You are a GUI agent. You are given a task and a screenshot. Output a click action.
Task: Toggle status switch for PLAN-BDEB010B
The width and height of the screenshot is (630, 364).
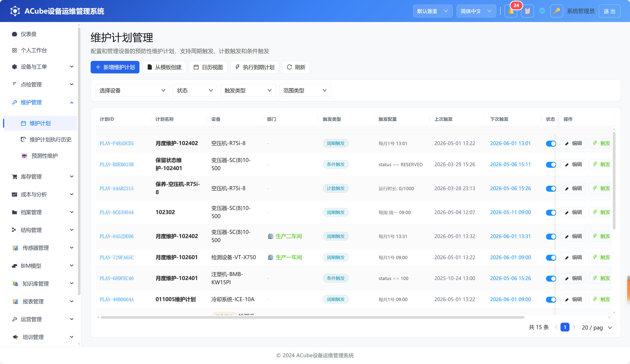(551, 164)
